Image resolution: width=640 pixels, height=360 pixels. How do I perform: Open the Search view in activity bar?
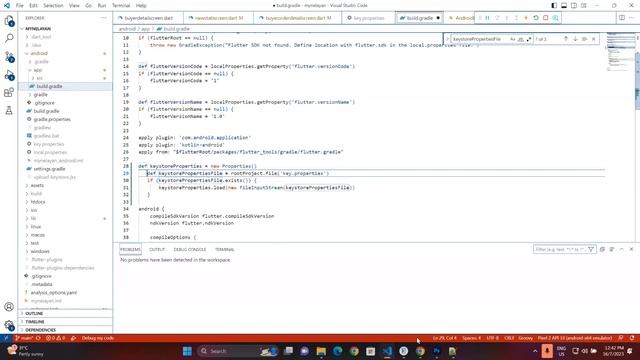[9, 38]
